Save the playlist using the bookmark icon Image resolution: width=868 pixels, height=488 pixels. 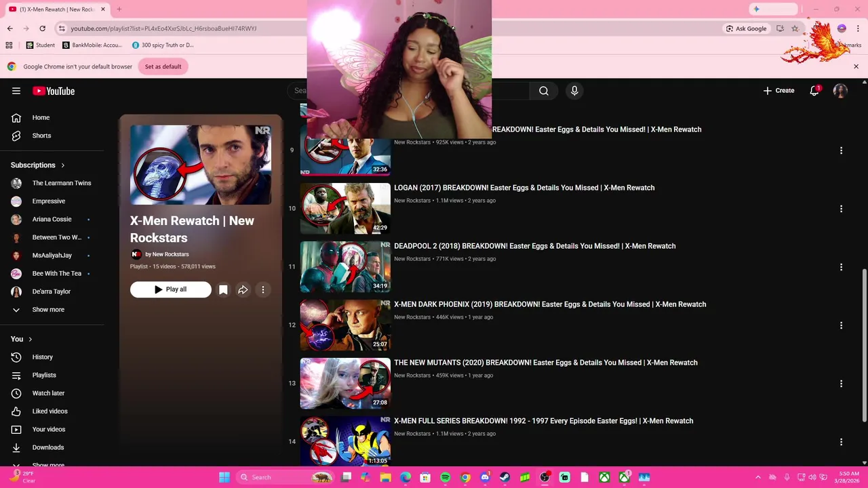pos(223,289)
